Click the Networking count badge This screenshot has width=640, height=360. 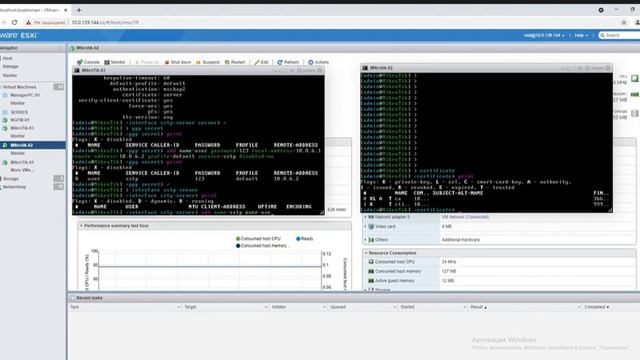(59, 187)
